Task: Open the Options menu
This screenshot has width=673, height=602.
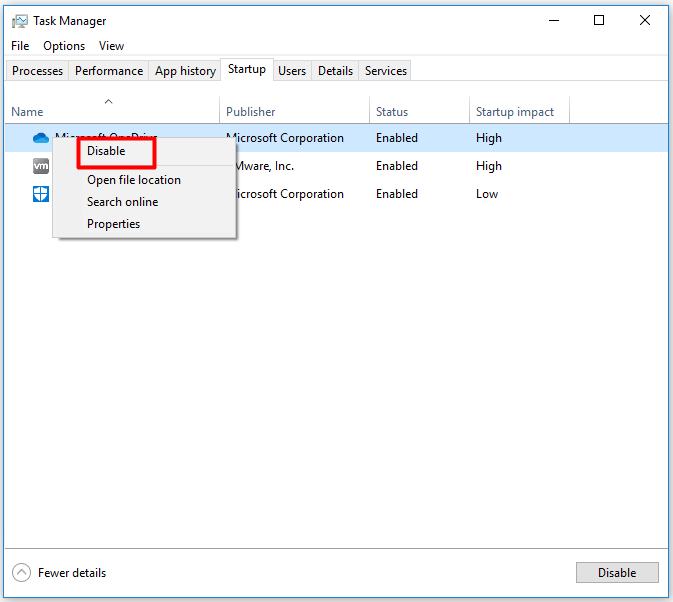Action: tap(64, 46)
